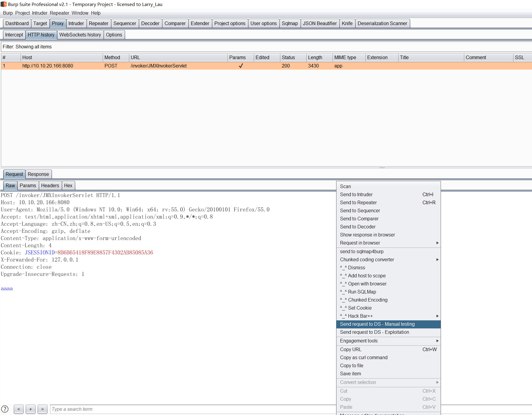The image size is (532, 415).
Task: Choose Send to Sequencer
Action: [388, 210]
